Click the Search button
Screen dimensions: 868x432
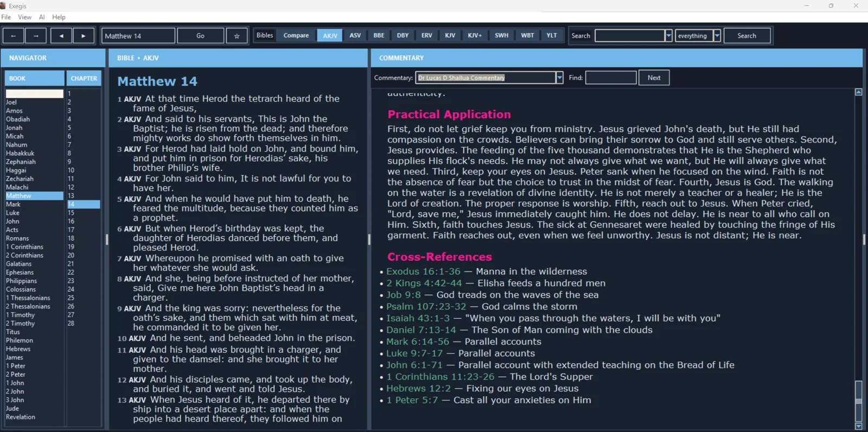click(746, 36)
